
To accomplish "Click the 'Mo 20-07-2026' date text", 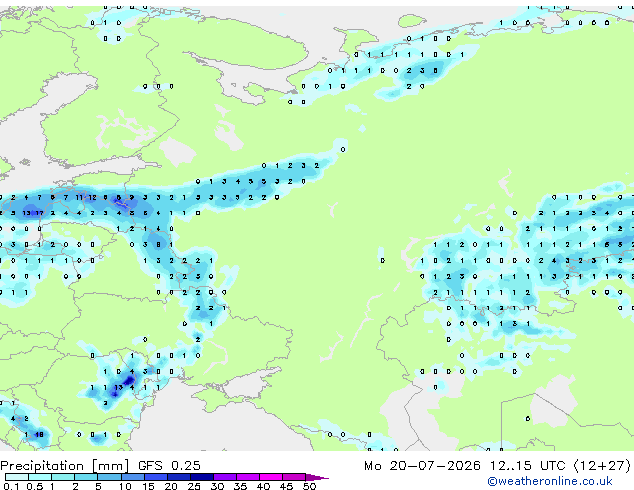I will pyautogui.click(x=423, y=466).
